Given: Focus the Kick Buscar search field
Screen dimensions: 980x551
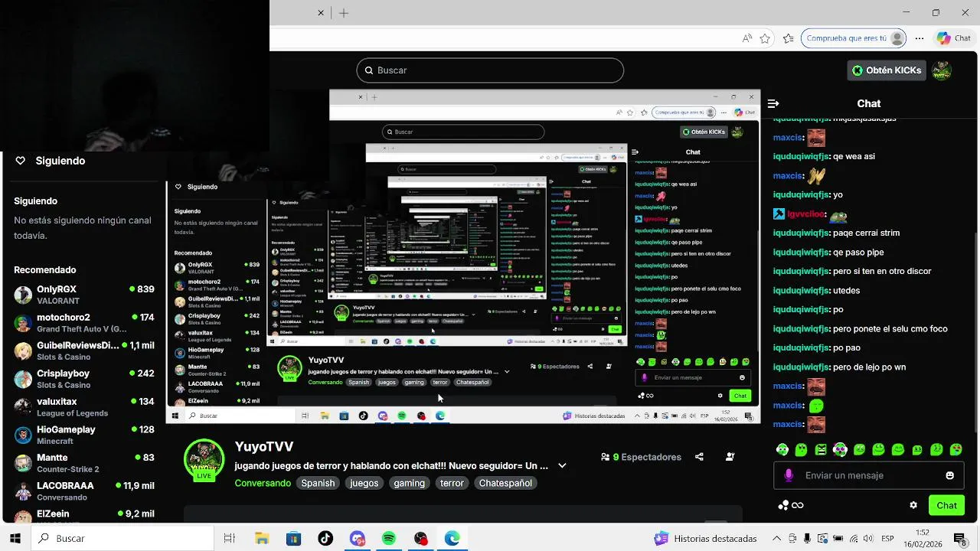Looking at the screenshot, I should [490, 70].
